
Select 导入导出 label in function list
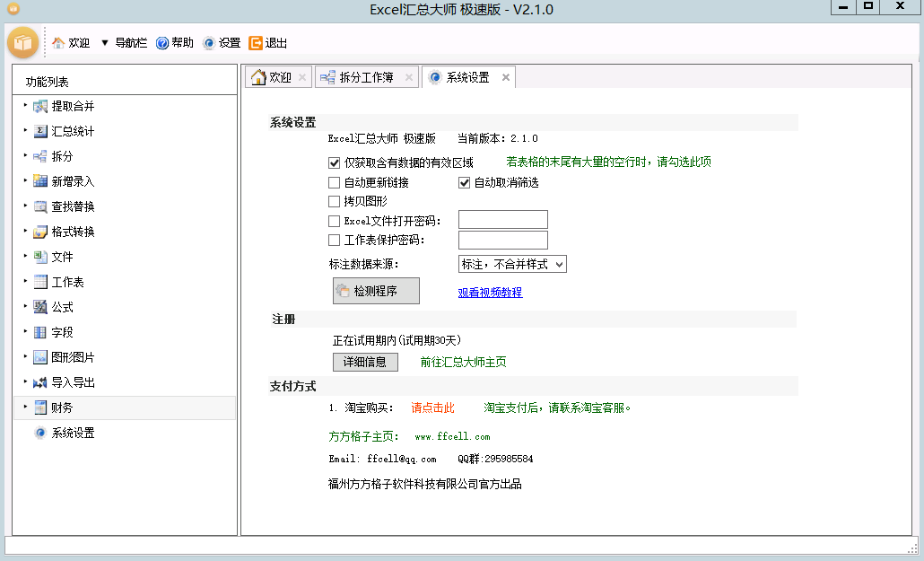pos(73,383)
